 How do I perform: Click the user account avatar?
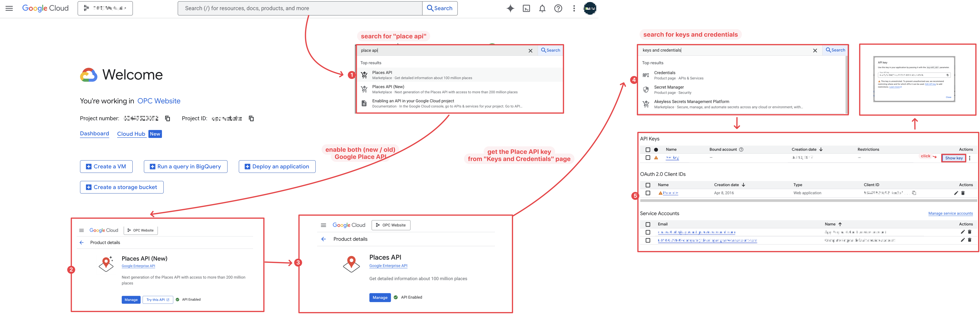(590, 8)
